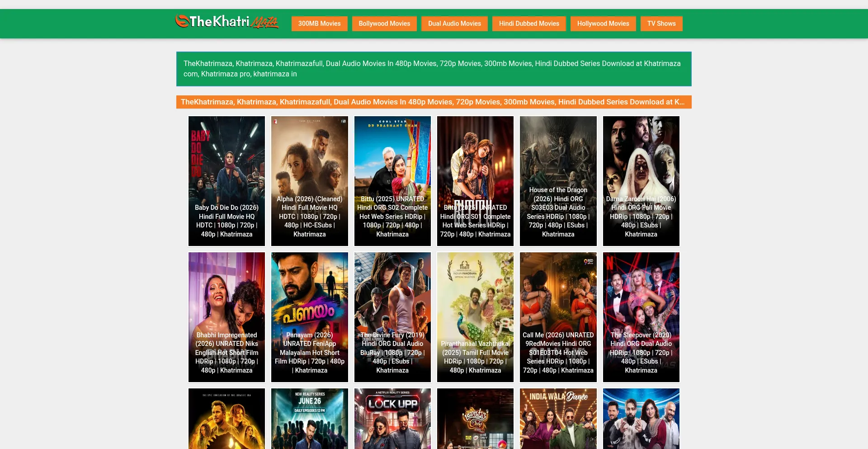Open the House of the Dragon post
868x449 pixels.
(x=558, y=181)
